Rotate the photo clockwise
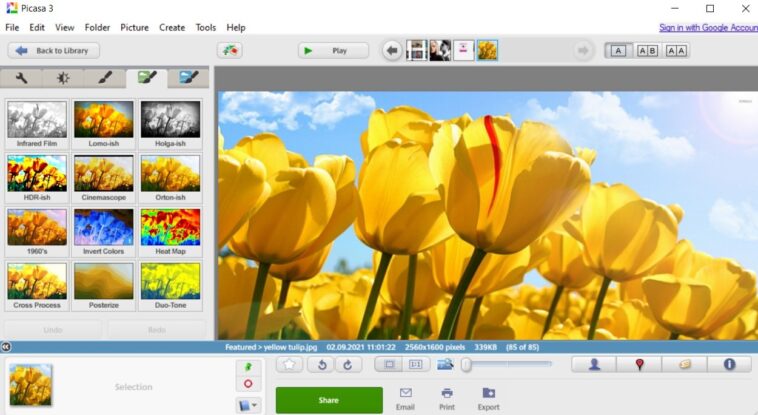Screen dimensions: 758x415 pos(347,365)
